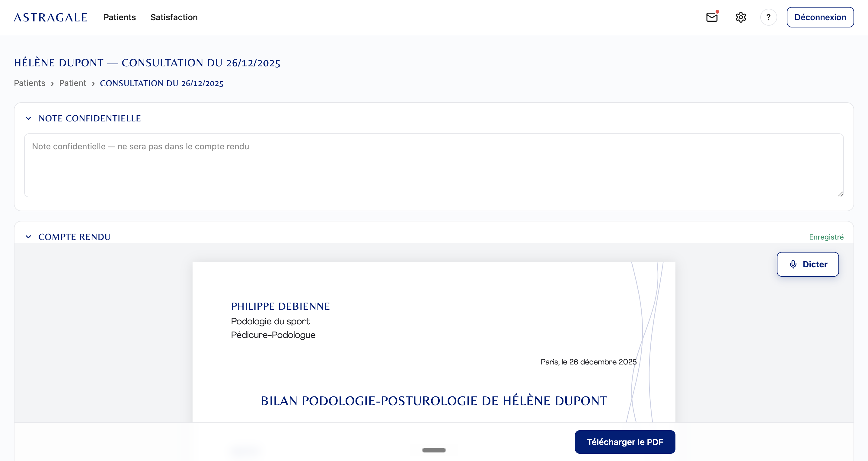Collapse the Note confidentielle section

pyautogui.click(x=28, y=118)
